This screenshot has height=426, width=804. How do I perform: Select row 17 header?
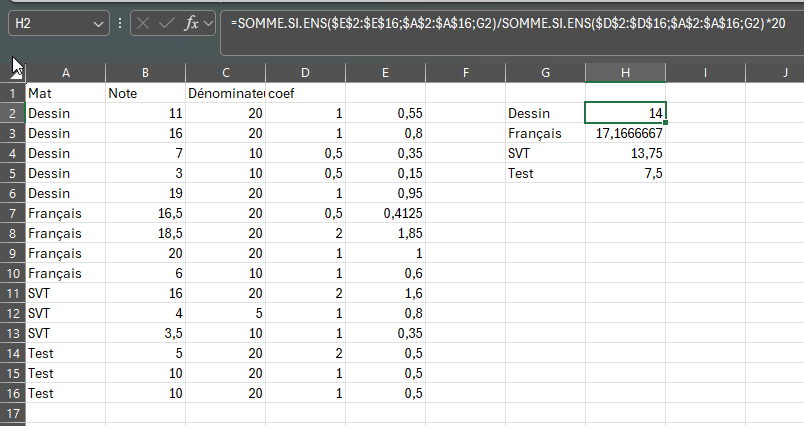(x=12, y=413)
